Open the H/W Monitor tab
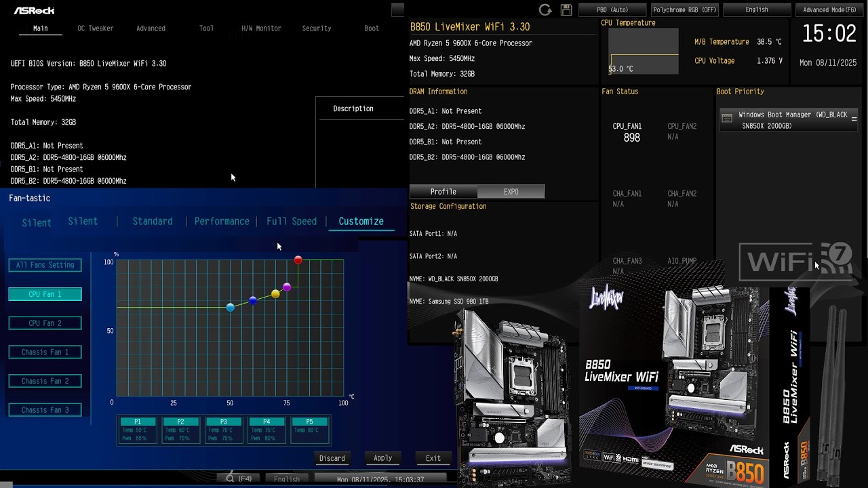Viewport: 868px width, 488px height. (261, 28)
